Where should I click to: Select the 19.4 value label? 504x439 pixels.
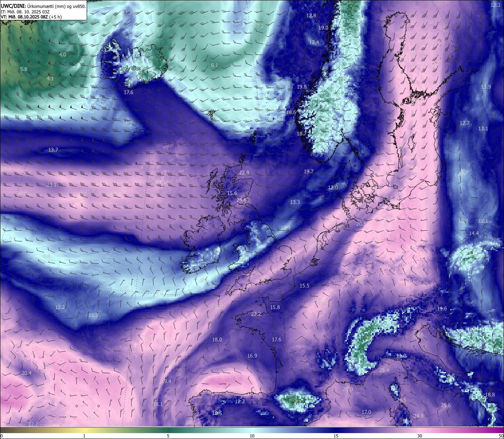pos(167,381)
